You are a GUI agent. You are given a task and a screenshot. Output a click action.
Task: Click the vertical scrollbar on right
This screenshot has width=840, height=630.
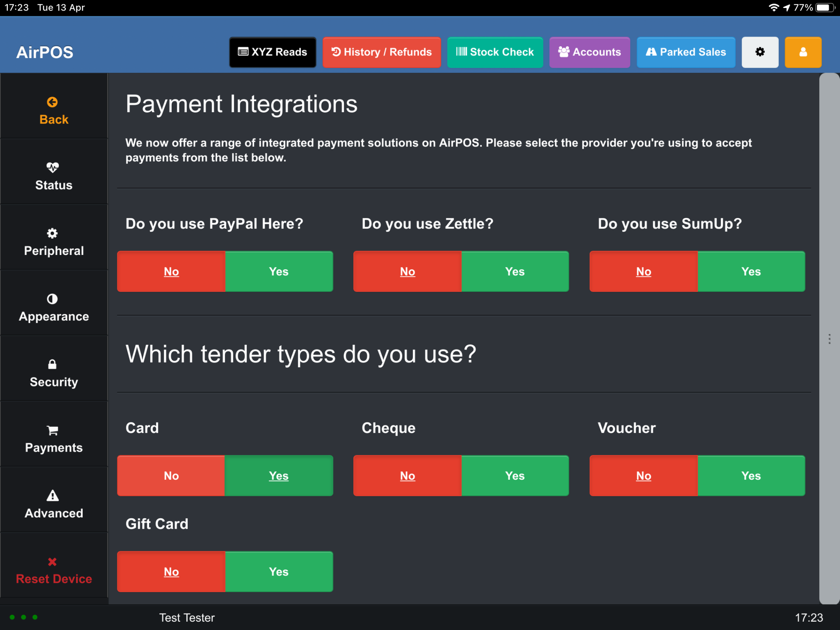point(829,339)
